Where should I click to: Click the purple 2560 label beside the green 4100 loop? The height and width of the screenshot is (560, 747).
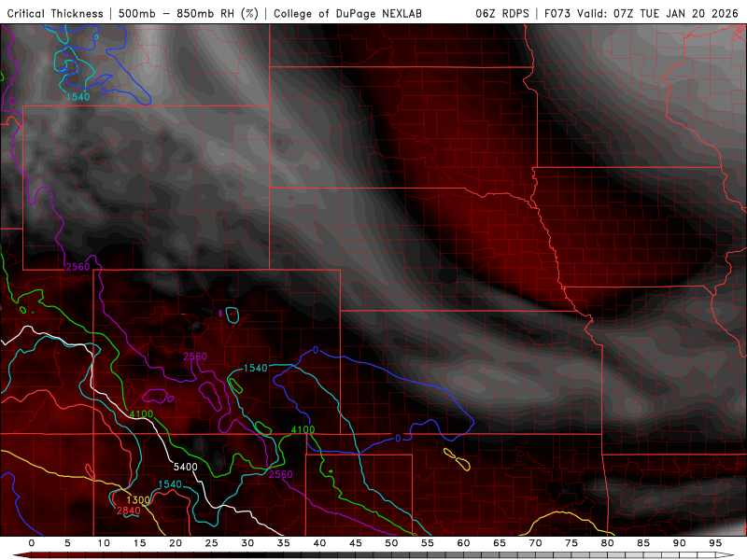coord(281,474)
